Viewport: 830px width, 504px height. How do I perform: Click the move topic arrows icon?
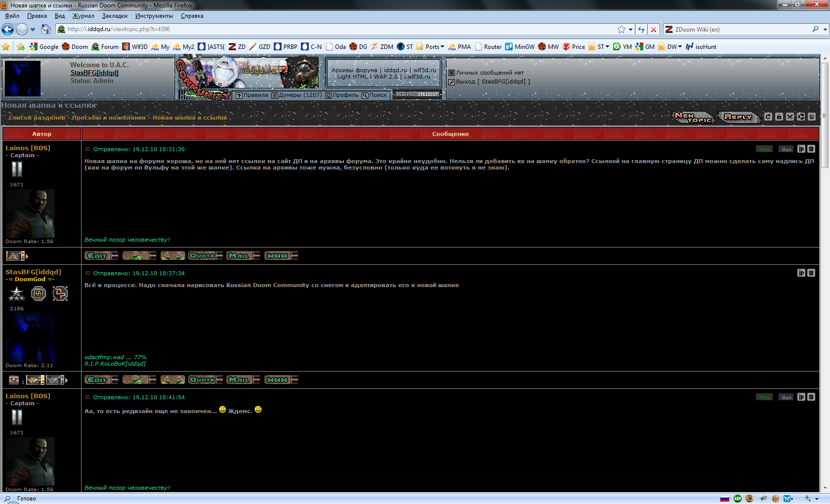tap(801, 117)
